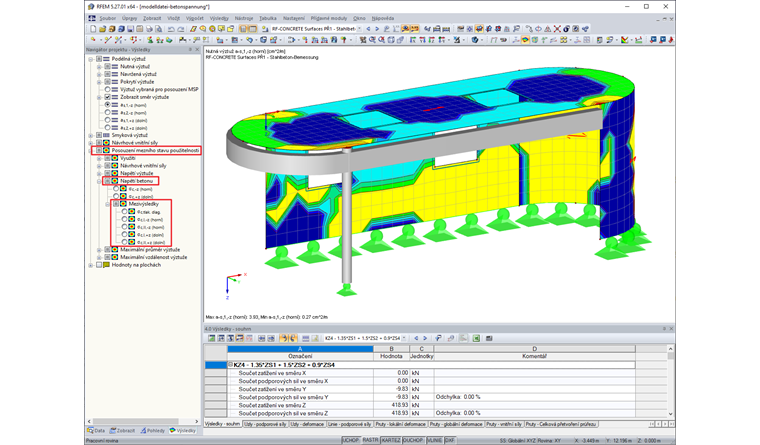Undo the last action in toolbar

click(171, 29)
